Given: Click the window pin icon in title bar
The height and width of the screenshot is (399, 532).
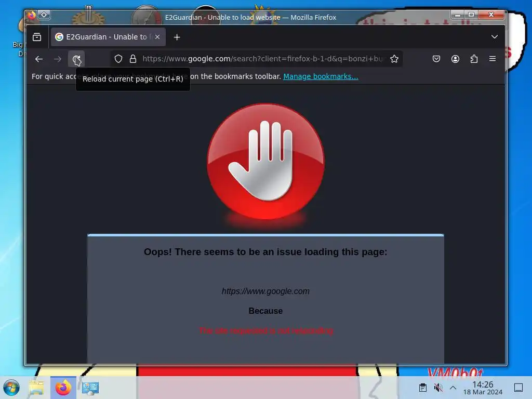Looking at the screenshot, I should coord(44,15).
